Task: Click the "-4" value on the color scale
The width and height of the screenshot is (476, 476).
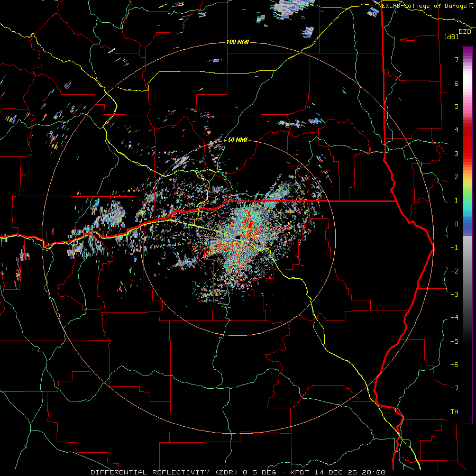Action: [454, 318]
